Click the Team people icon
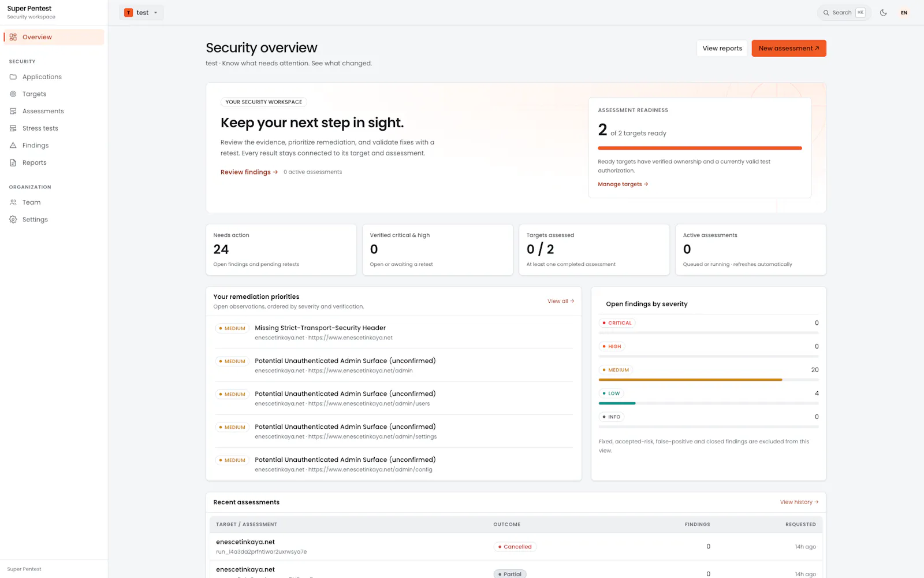Screen dimensions: 924x578 13,202
